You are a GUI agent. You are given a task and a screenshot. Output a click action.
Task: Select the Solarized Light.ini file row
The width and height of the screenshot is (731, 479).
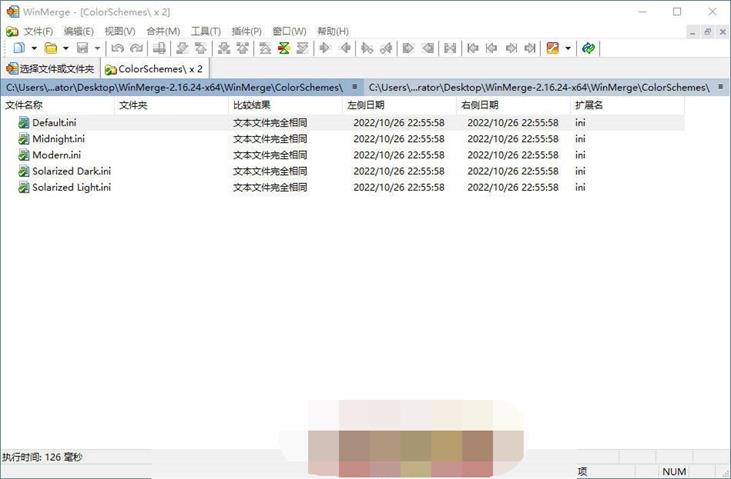343,187
